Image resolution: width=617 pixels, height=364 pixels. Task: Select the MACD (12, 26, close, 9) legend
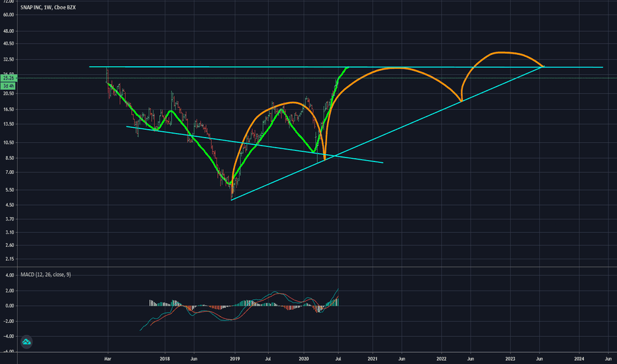[x=46, y=275]
